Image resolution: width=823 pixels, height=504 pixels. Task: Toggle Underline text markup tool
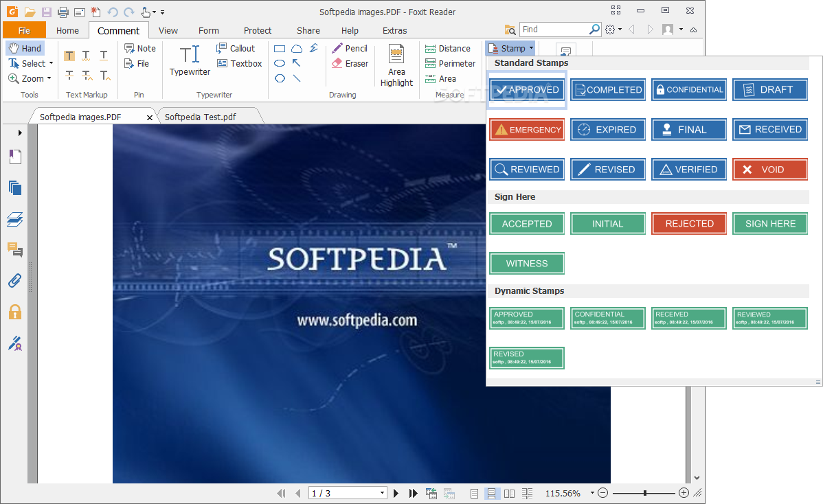tap(104, 56)
